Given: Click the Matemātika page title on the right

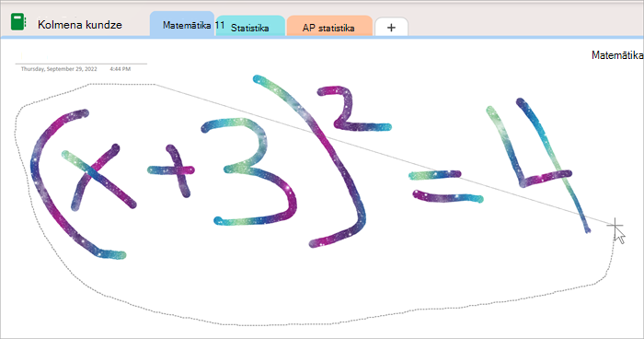Looking at the screenshot, I should click(617, 55).
